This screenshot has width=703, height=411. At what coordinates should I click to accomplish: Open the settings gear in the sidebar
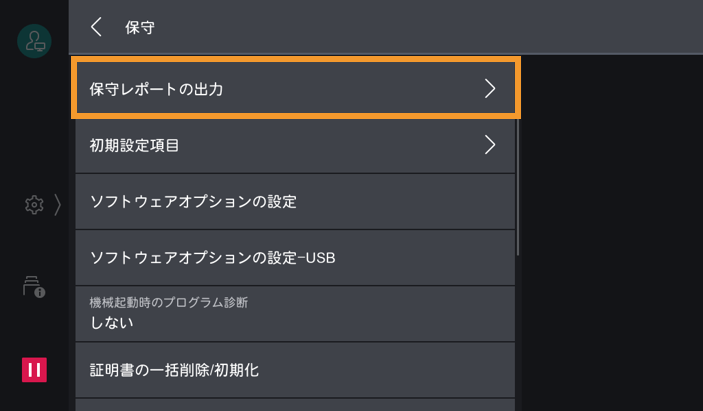click(x=34, y=204)
